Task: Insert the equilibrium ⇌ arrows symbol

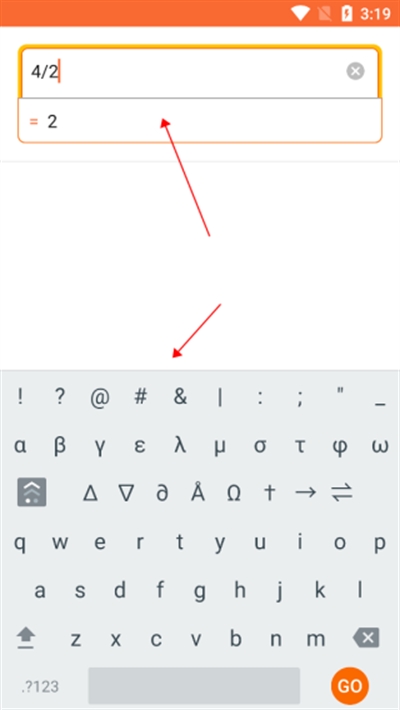Action: click(x=342, y=493)
